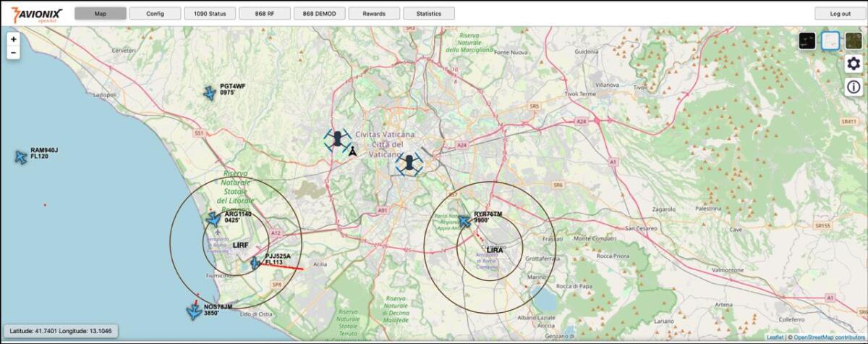
Task: Click the PGT4WF callsign label
Action: click(233, 86)
